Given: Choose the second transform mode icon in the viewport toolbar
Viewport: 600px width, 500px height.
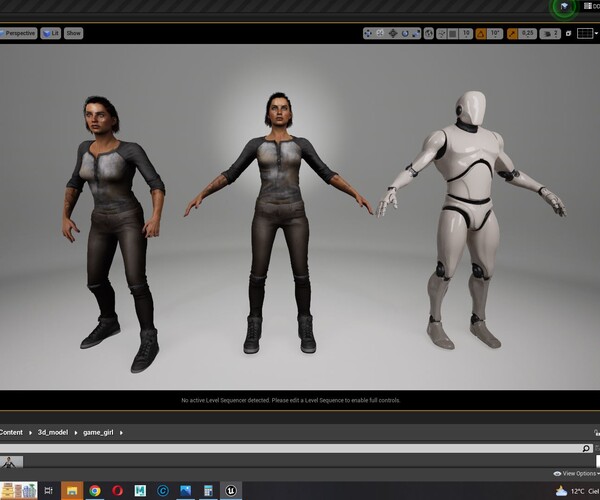Looking at the screenshot, I should coord(380,34).
